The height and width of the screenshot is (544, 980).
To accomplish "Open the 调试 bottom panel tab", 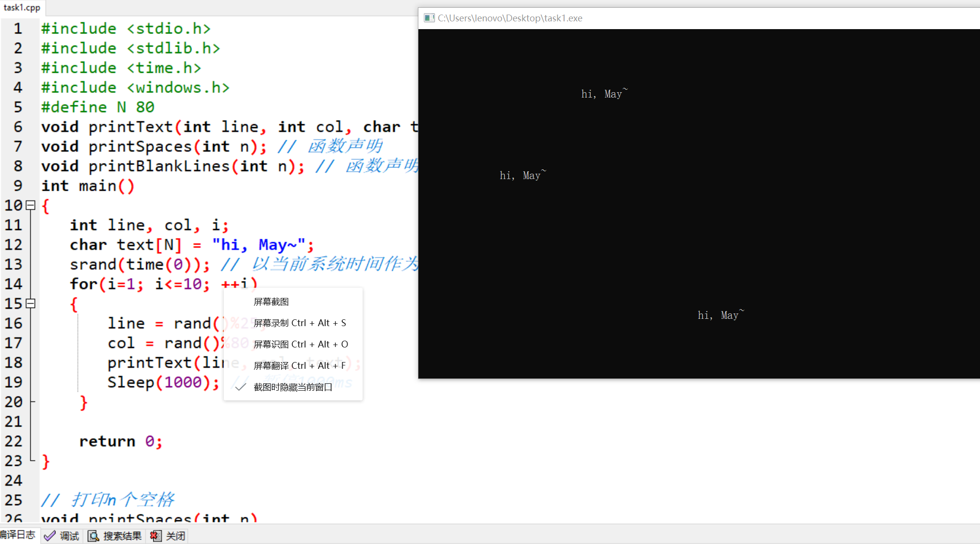I will pyautogui.click(x=69, y=536).
